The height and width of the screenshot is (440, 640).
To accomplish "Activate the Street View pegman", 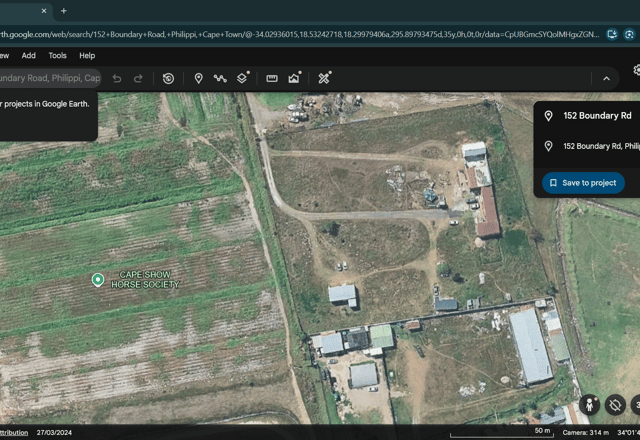I will (x=589, y=405).
